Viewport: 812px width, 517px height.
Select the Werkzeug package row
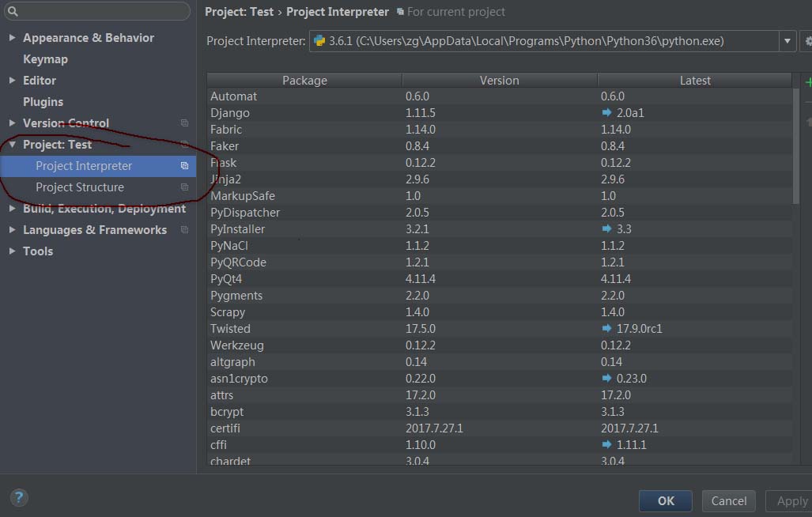click(x=499, y=345)
